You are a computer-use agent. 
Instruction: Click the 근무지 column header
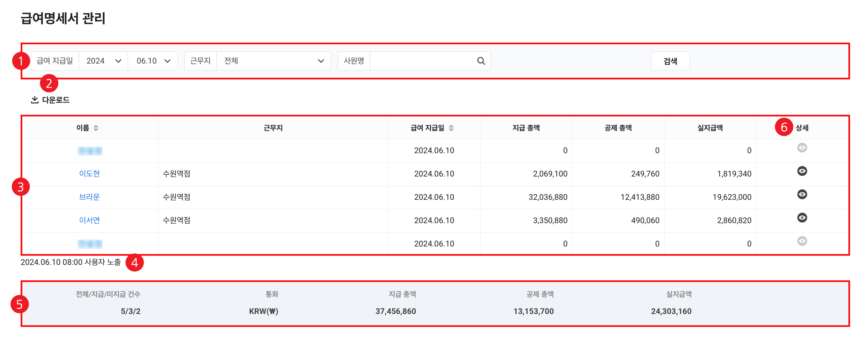pos(273,128)
